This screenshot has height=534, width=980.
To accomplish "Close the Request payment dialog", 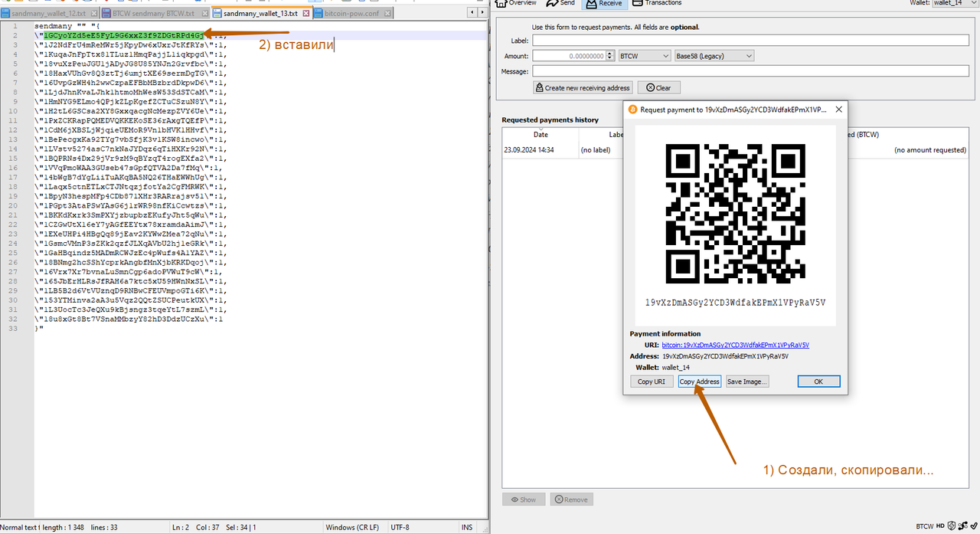I will (838, 110).
